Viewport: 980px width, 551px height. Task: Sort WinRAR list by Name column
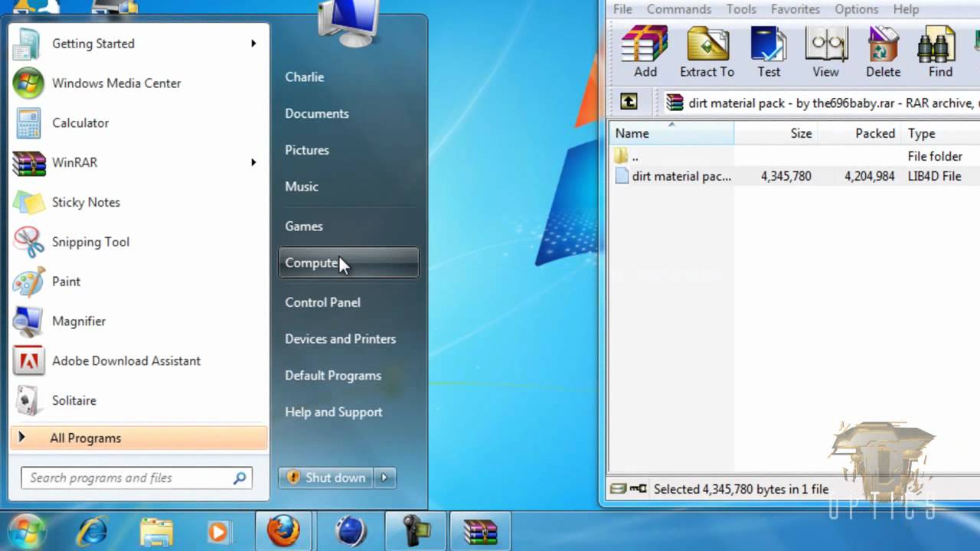pyautogui.click(x=671, y=133)
